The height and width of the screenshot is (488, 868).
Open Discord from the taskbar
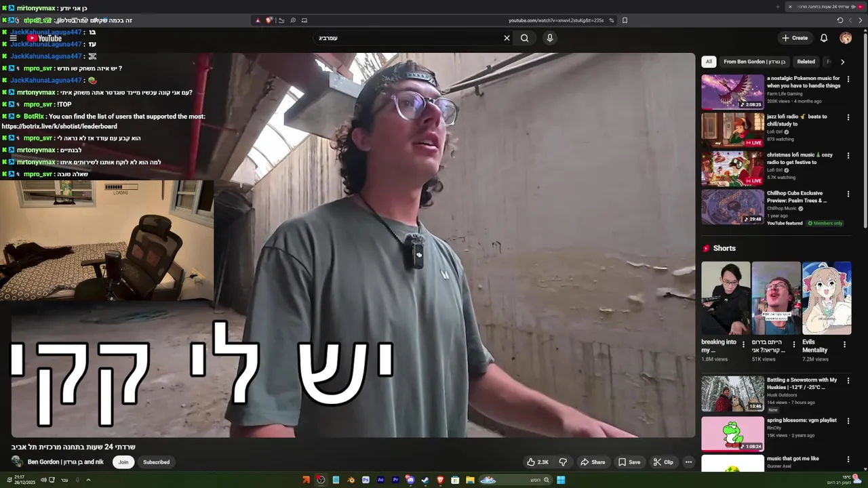410,480
